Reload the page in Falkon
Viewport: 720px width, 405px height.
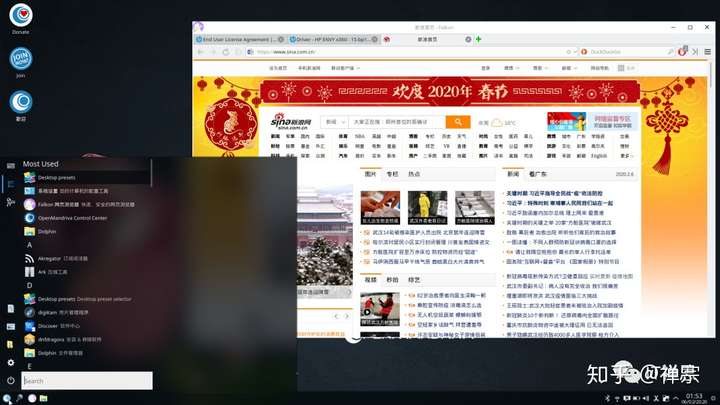pyautogui.click(x=226, y=52)
